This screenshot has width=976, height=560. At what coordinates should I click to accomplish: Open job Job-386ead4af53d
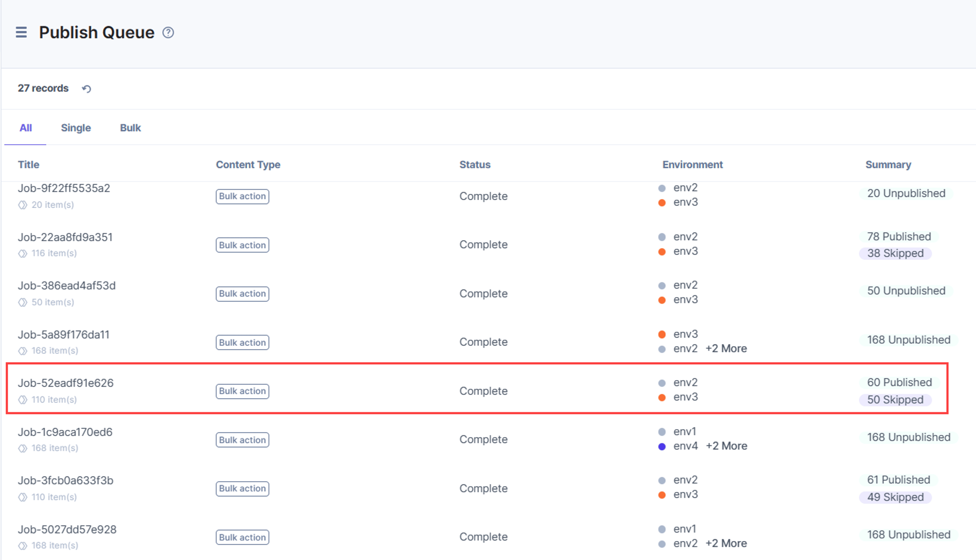[67, 286]
